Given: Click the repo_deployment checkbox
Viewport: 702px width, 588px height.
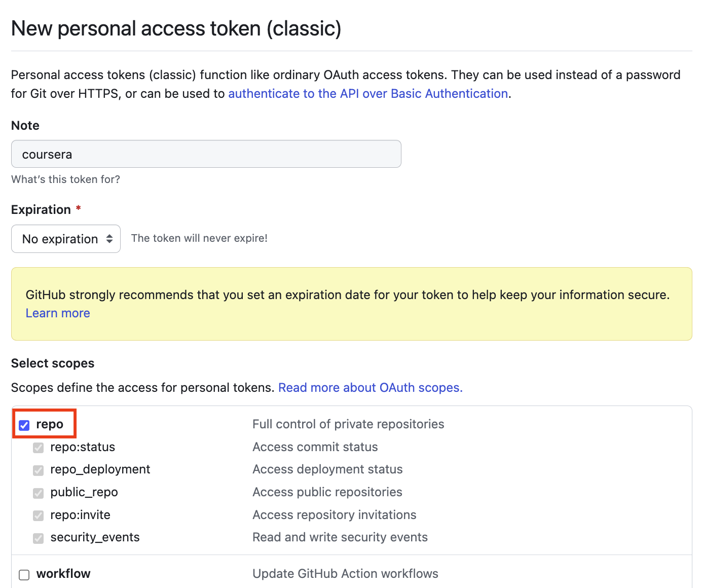Looking at the screenshot, I should (39, 470).
